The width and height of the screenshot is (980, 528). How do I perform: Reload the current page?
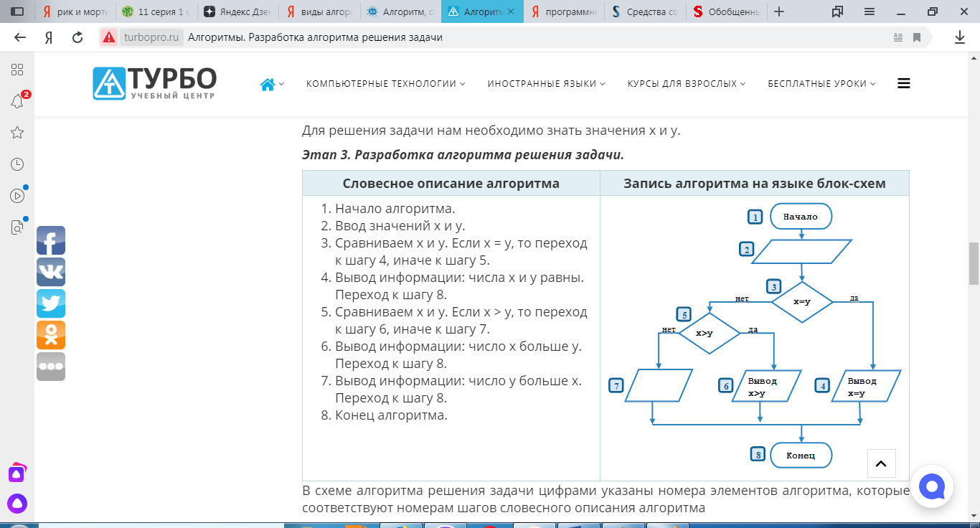(77, 37)
